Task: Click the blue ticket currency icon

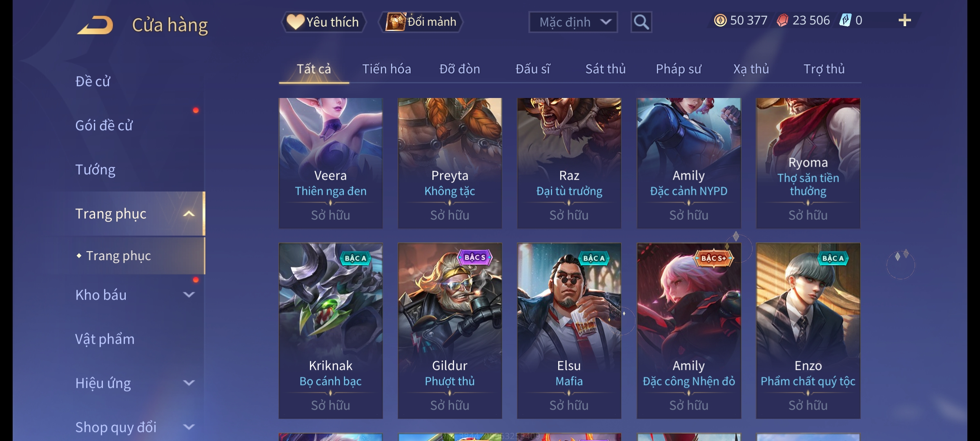Action: [x=845, y=20]
